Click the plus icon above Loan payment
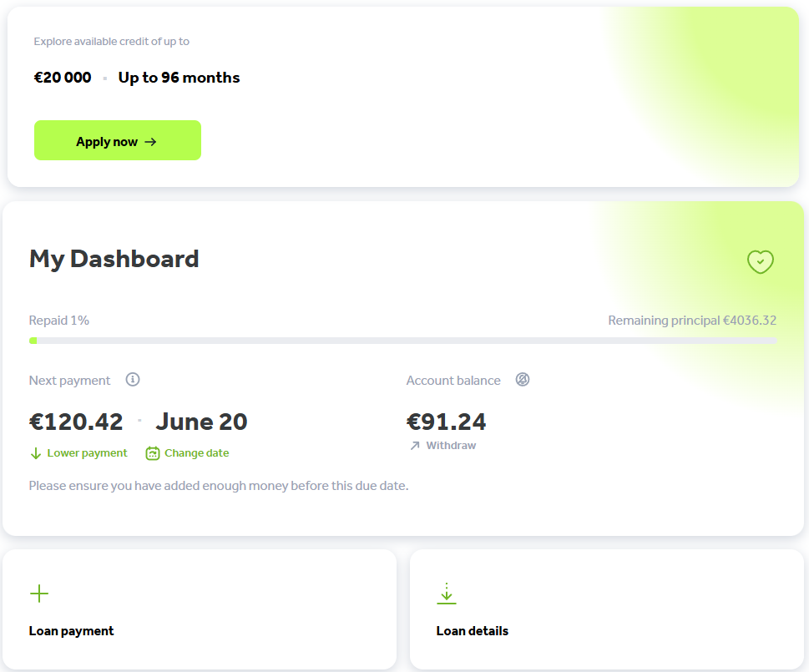Image resolution: width=809 pixels, height=672 pixels. point(39,594)
